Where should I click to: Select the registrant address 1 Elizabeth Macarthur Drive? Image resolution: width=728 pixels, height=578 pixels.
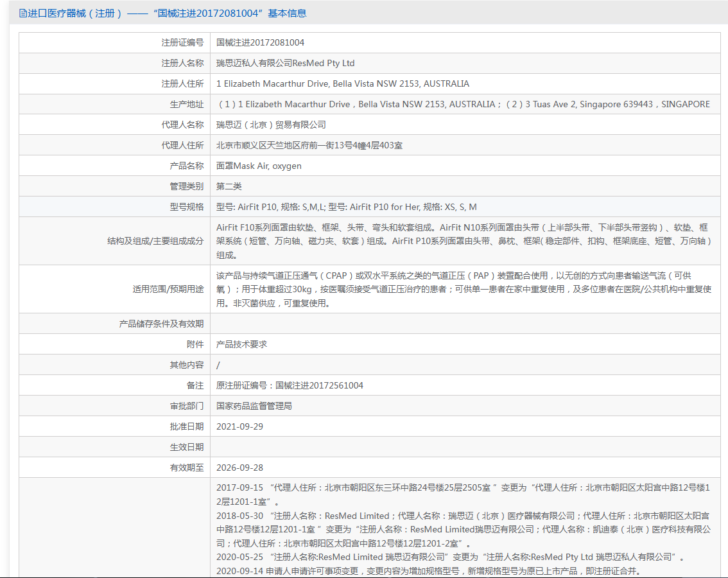[343, 83]
